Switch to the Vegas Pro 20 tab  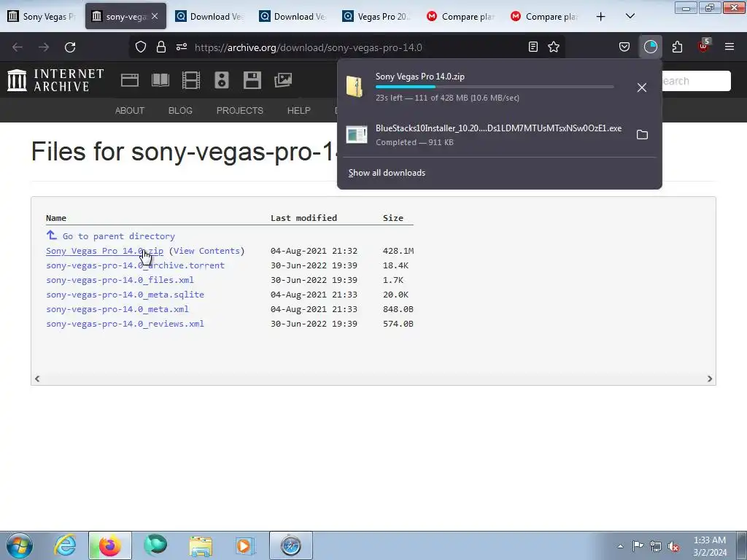377,16
